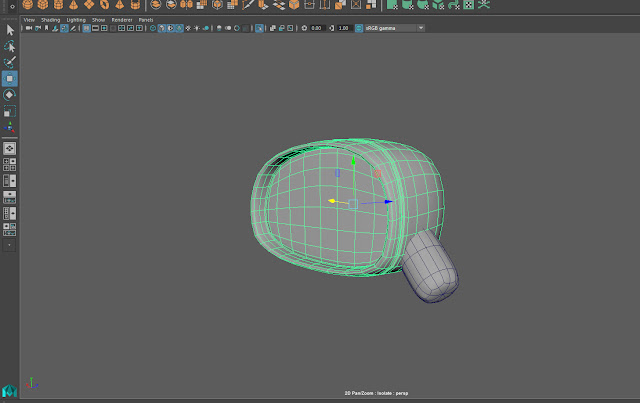Click the yellow X-axis manipulator handle
The image size is (640, 403).
click(x=332, y=201)
